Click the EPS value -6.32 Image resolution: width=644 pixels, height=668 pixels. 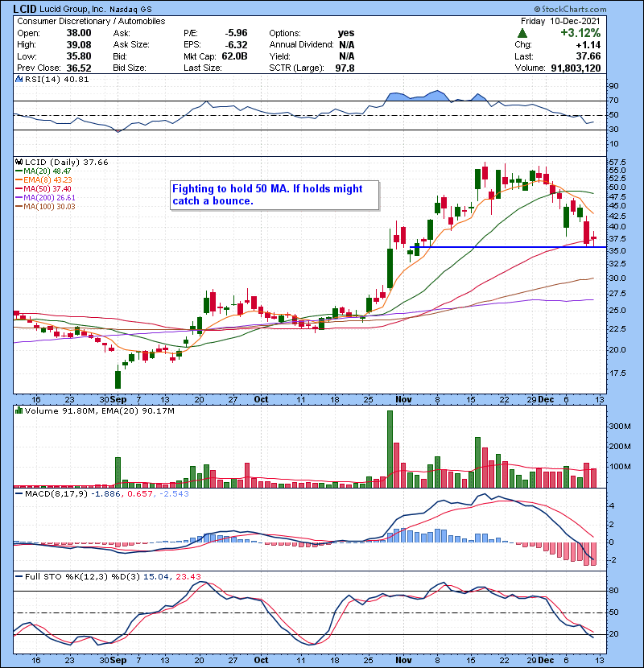236,45
